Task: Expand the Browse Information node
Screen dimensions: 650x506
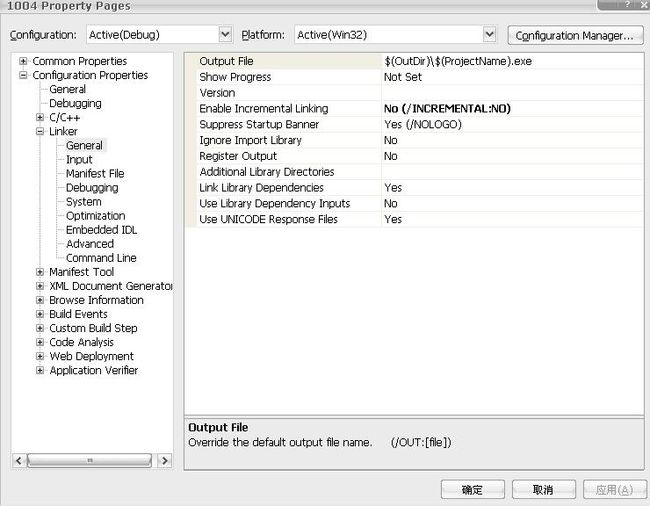Action: (40, 300)
